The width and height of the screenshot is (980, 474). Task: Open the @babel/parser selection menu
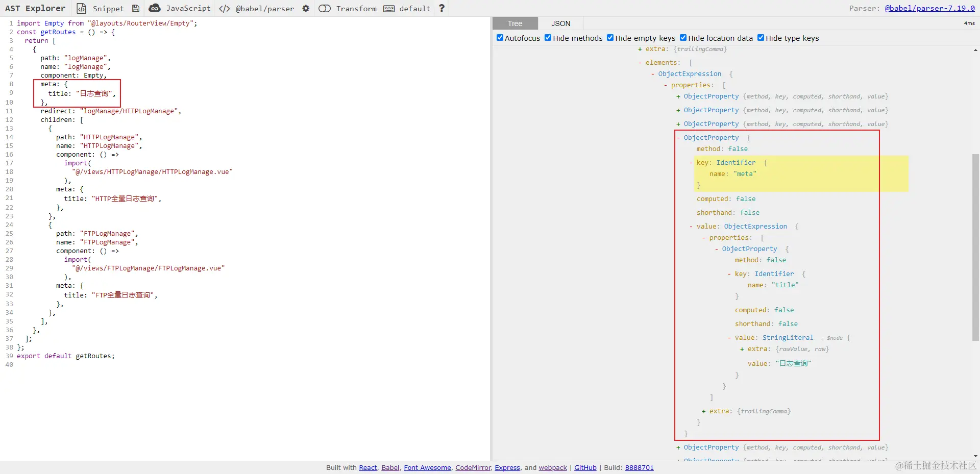(265, 9)
